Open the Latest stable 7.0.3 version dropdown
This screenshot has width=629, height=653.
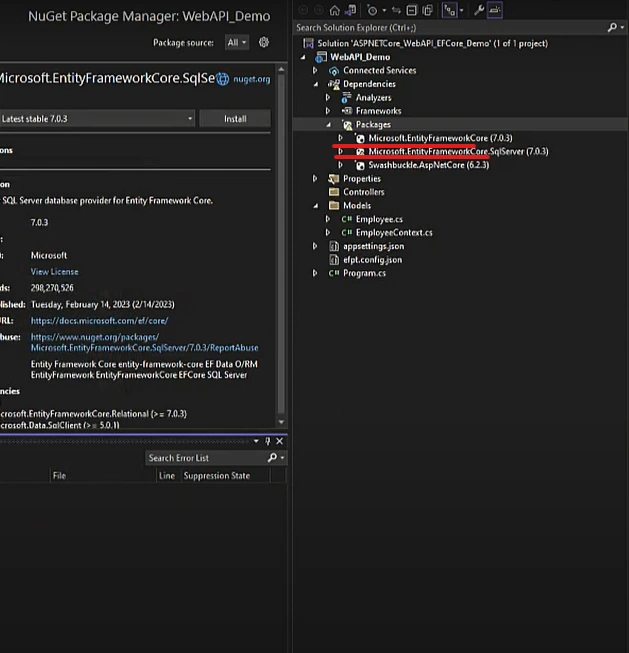(97, 119)
